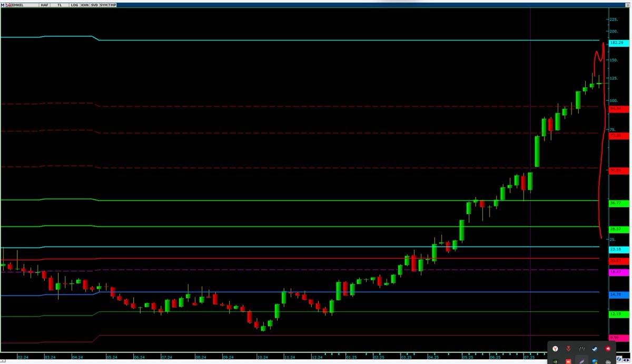Viewport: 632px width, 364px height.
Task: Click the 01.25 date axis label
Action: (x=350, y=356)
